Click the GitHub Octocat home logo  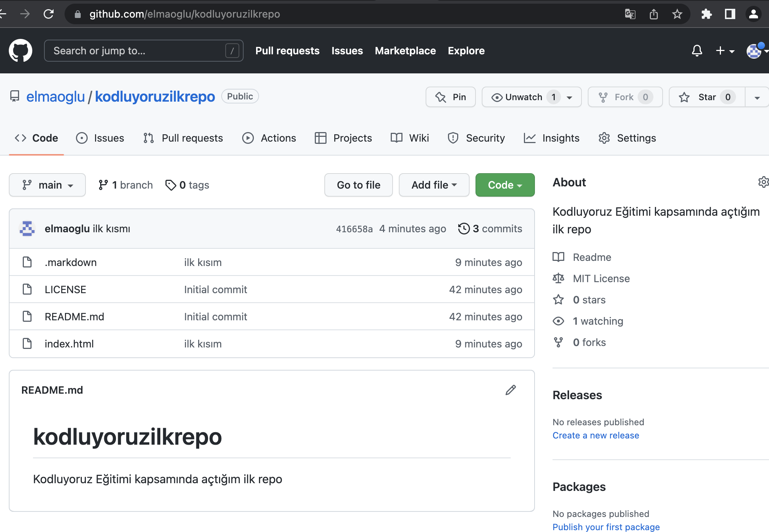click(x=21, y=51)
